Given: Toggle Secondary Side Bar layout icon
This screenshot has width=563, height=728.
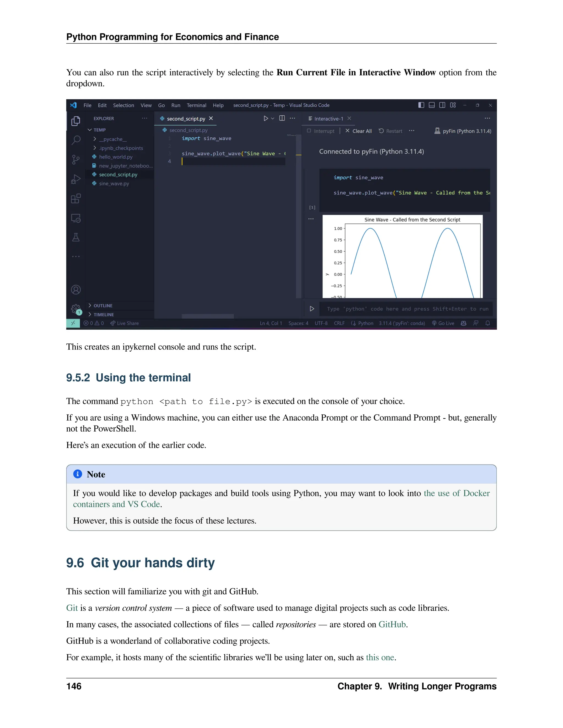Looking at the screenshot, I should tap(442, 105).
